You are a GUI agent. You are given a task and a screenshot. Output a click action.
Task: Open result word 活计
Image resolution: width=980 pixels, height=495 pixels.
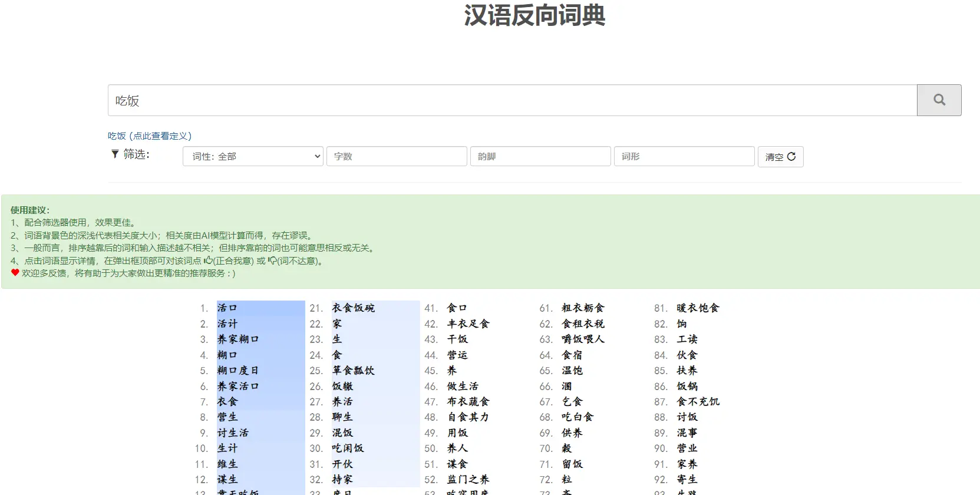click(x=227, y=324)
